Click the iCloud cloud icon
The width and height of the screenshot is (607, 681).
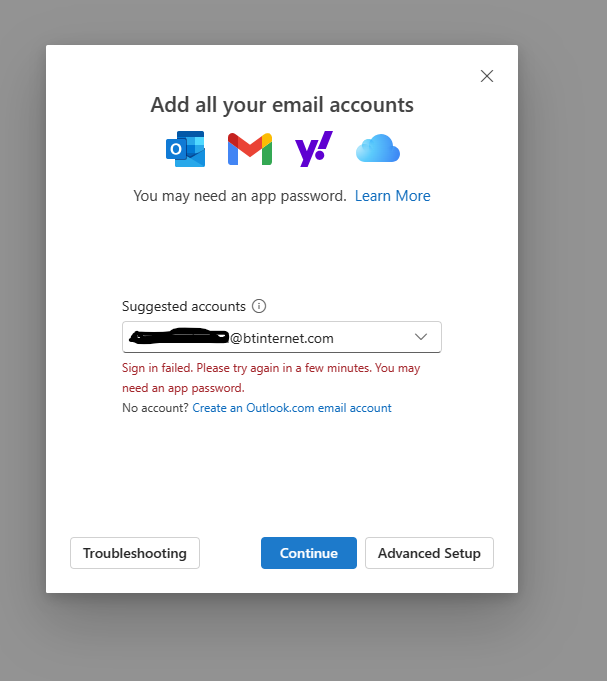[x=378, y=150]
